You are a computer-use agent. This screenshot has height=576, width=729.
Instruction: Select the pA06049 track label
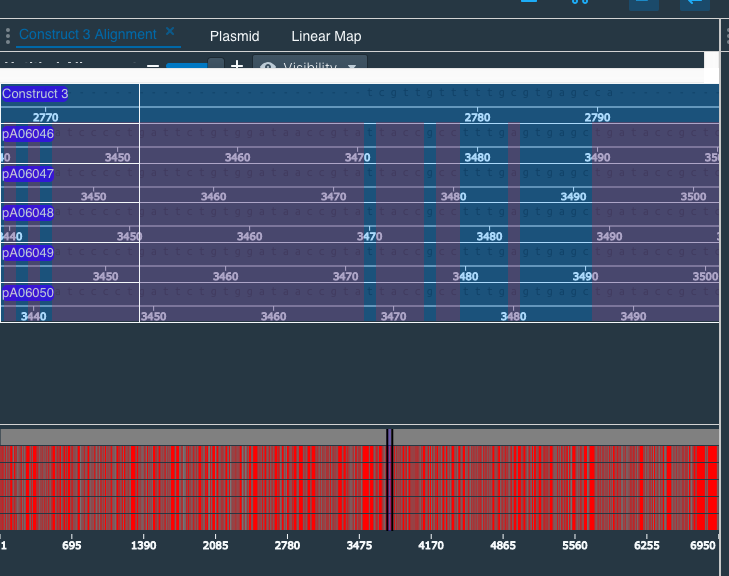tap(28, 253)
